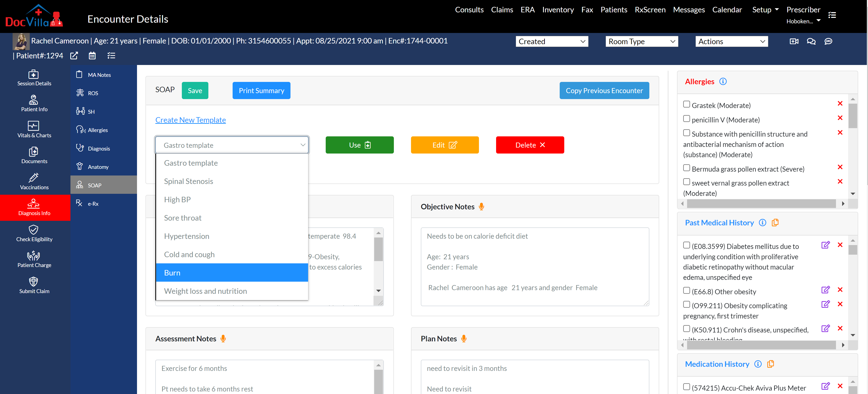Viewport: 868px width, 394px height.
Task: Click the video call icon in the header
Action: click(x=794, y=41)
